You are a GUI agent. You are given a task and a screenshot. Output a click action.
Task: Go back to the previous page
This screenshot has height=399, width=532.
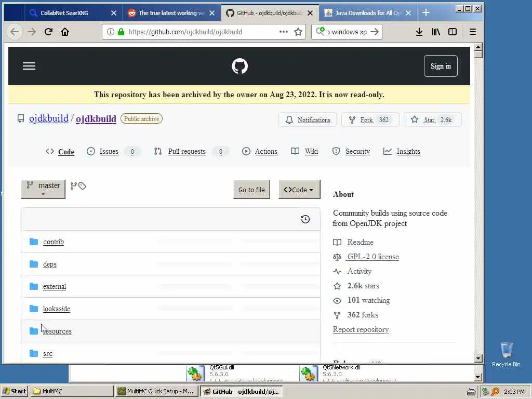(x=15, y=32)
